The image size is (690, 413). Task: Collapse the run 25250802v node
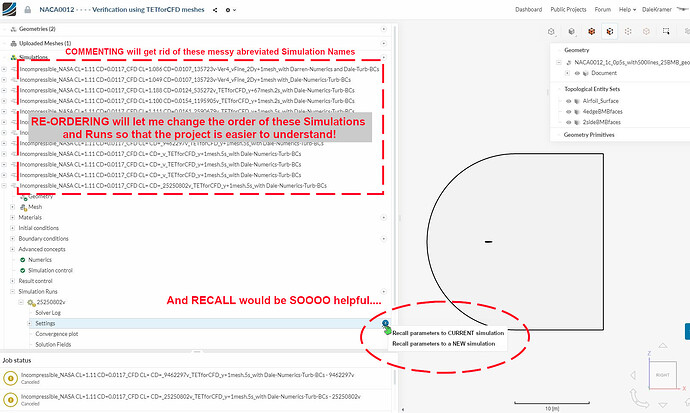[x=21, y=302]
